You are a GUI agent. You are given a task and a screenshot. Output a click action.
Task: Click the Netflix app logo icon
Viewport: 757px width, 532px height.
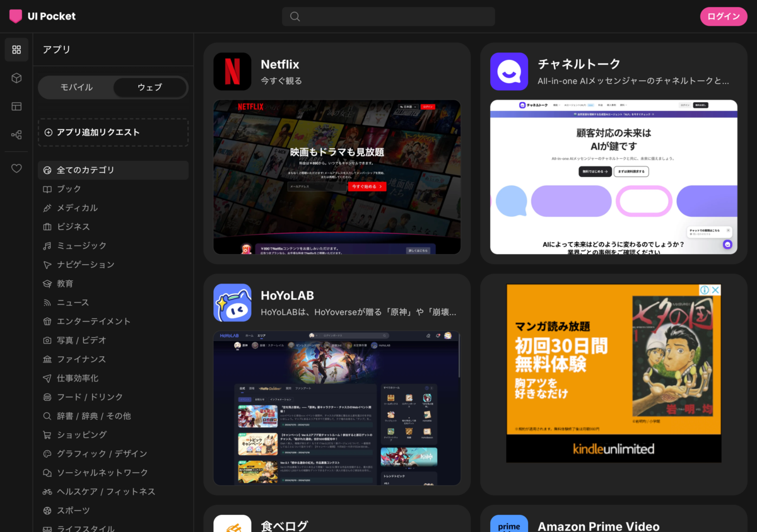(232, 71)
